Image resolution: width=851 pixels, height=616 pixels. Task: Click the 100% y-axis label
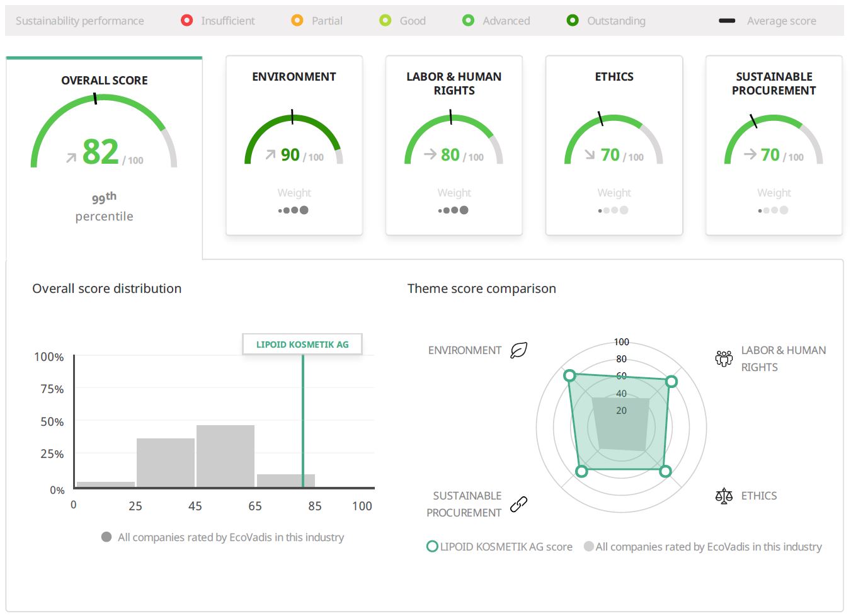49,357
